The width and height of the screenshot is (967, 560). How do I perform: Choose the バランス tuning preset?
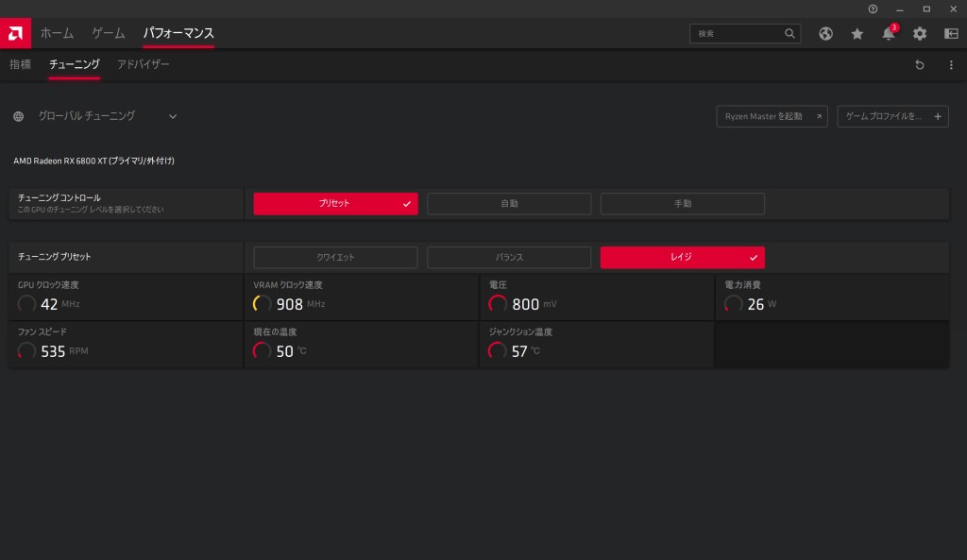click(x=509, y=257)
